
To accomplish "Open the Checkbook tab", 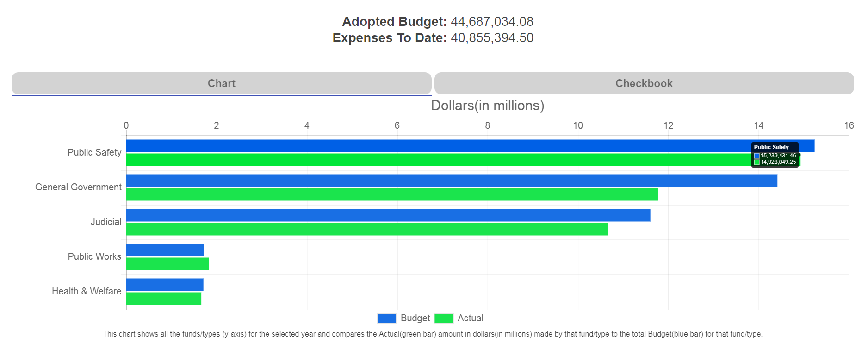I will point(644,83).
